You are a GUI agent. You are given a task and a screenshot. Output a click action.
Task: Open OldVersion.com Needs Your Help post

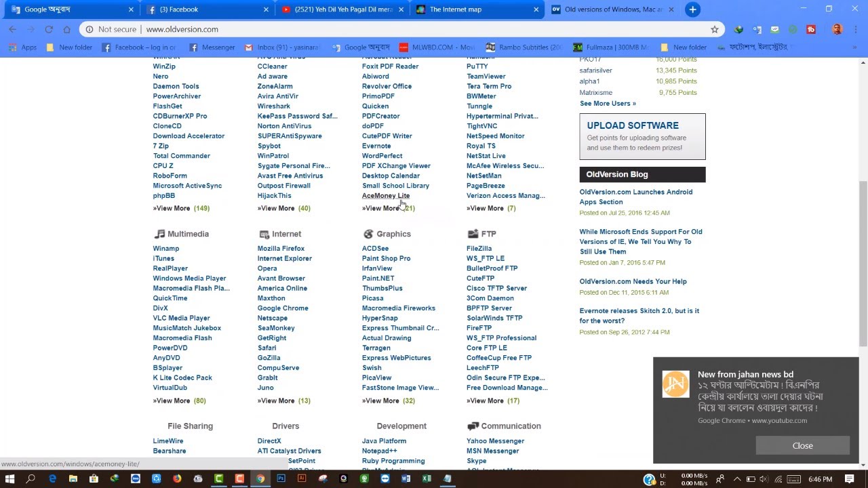tap(633, 281)
